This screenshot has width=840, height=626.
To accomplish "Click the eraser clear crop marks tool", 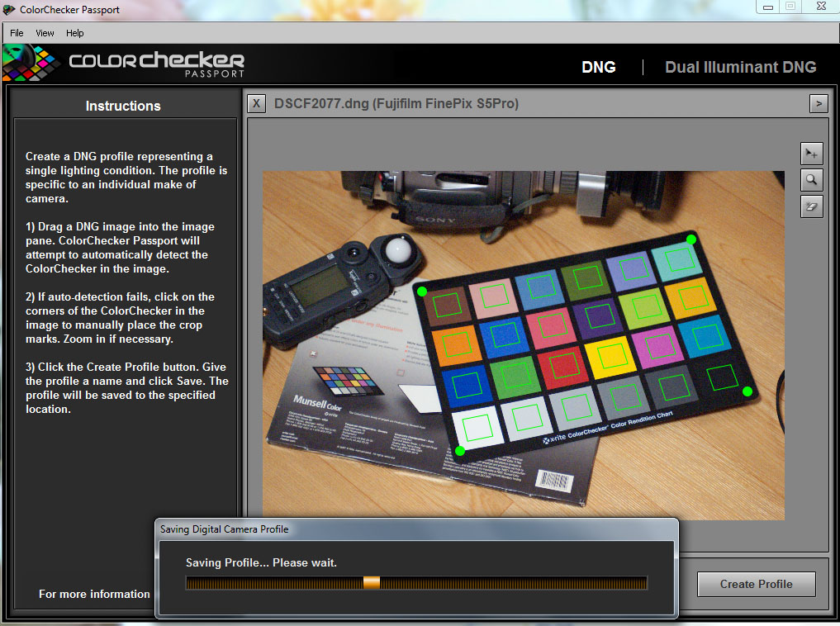I will [x=811, y=206].
